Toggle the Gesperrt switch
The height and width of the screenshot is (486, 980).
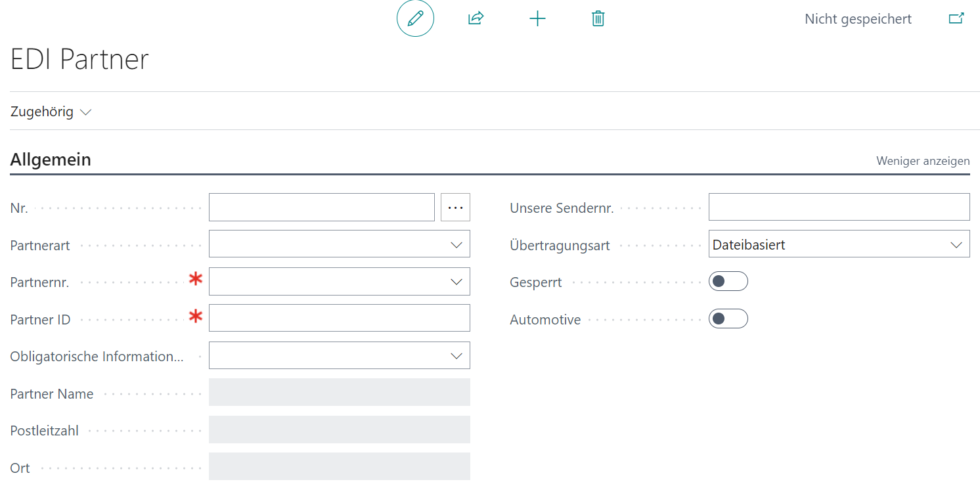point(728,282)
